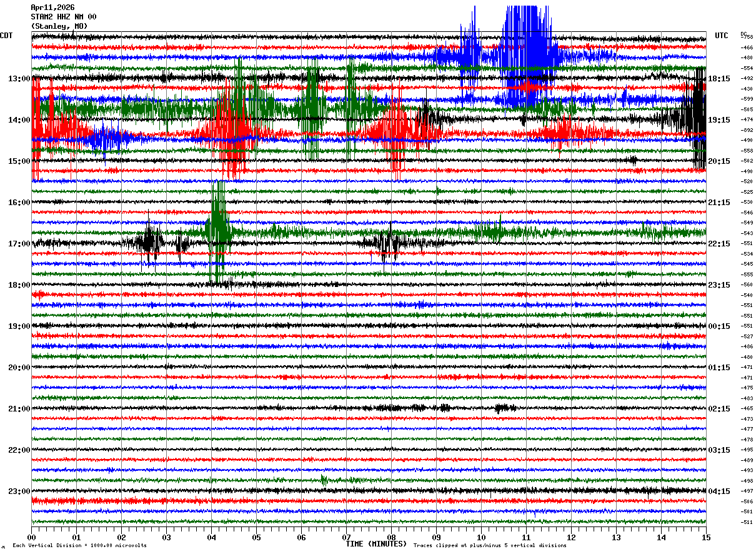
Task: Click minute tick label 15 on x-axis
Action: pyautogui.click(x=707, y=537)
